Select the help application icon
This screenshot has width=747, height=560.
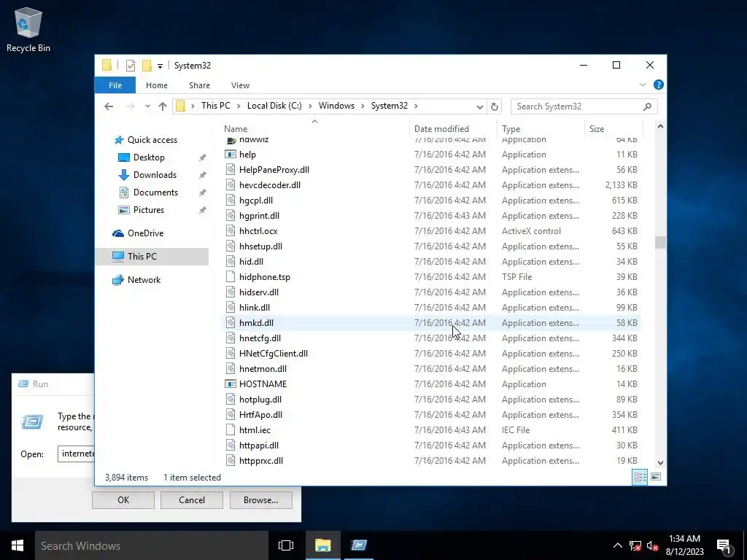231,155
